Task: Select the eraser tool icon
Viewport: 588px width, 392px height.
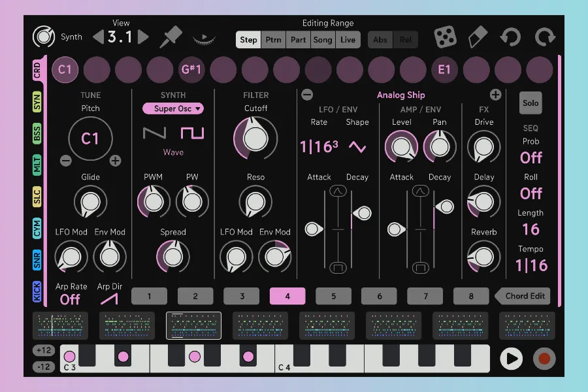Action: click(x=478, y=37)
